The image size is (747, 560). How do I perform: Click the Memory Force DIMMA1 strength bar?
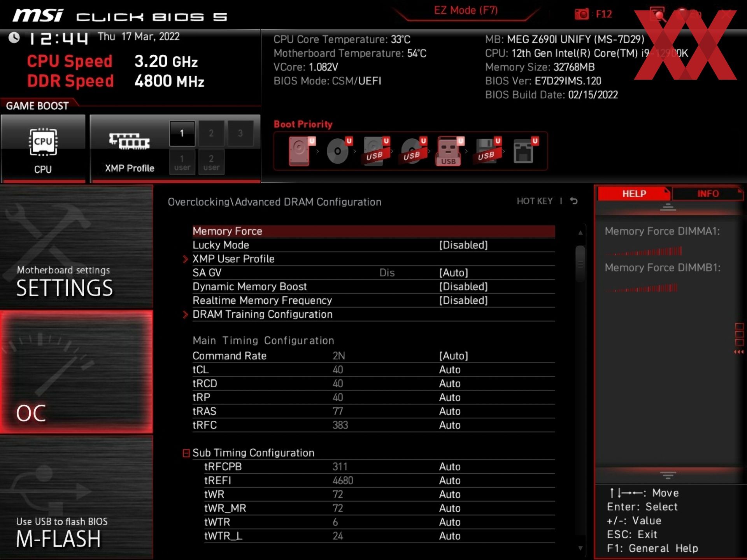click(644, 251)
